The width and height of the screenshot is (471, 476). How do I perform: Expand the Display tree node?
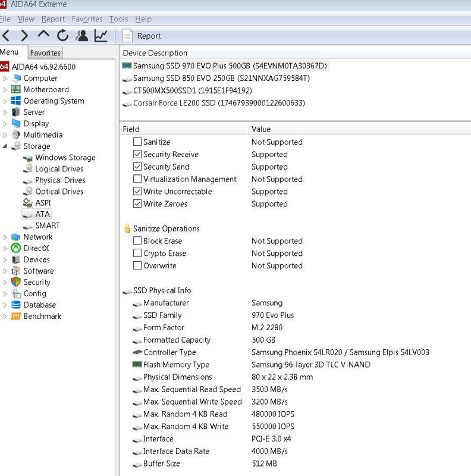pyautogui.click(x=5, y=124)
